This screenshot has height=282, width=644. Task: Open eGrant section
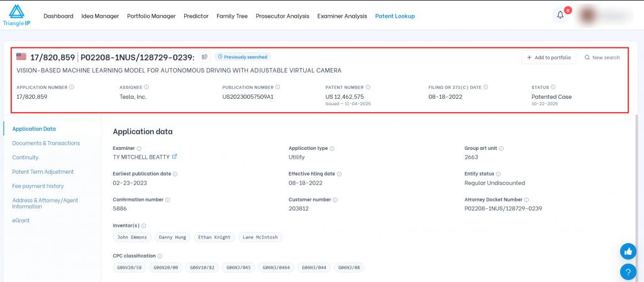[x=21, y=220]
